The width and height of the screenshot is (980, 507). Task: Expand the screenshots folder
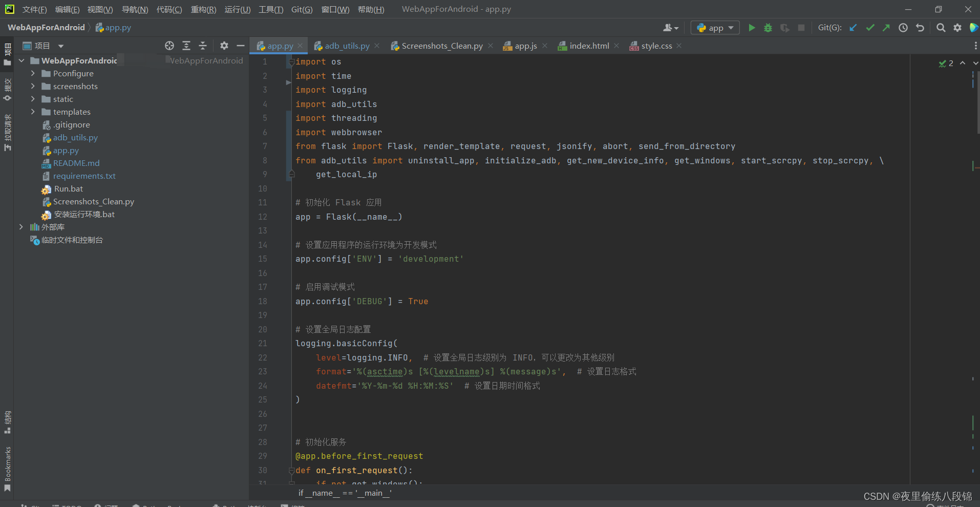(x=32, y=86)
